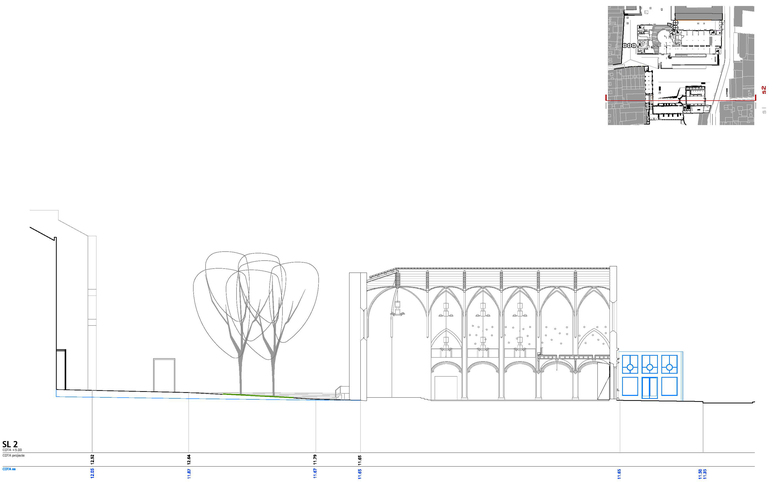Click the 12.04 elevation dimension label
The image size is (780, 482).
[x=189, y=460]
